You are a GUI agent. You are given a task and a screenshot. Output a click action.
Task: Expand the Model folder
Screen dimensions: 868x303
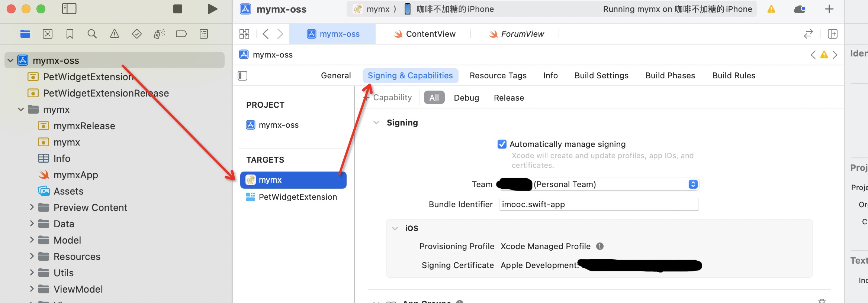click(32, 240)
